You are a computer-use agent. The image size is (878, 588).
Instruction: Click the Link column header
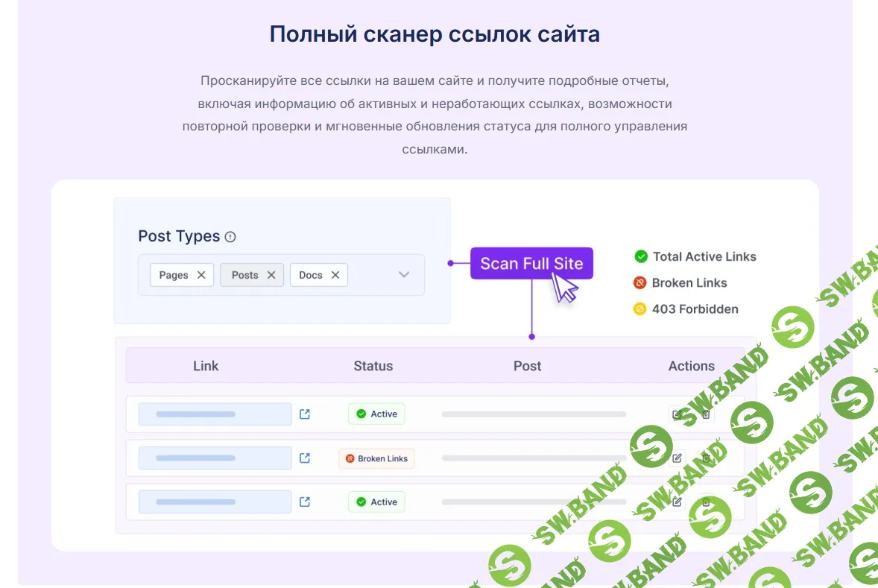pyautogui.click(x=206, y=366)
